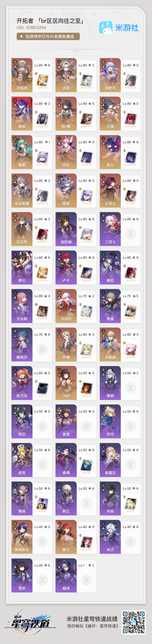
Task: Click 银狼's equipped light cone icon
Action: 87,196
